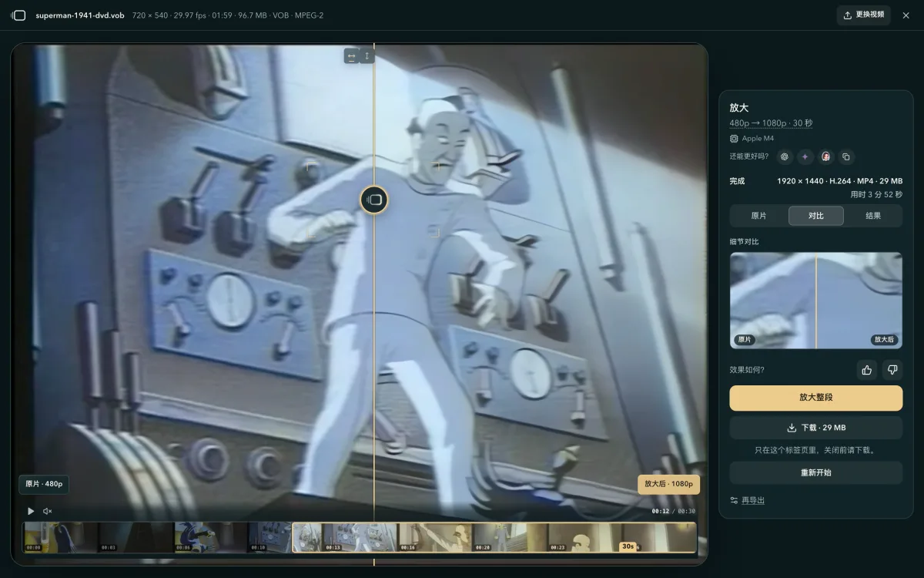Click the ChatGPT icon next to 还能更好吗?

coord(785,156)
